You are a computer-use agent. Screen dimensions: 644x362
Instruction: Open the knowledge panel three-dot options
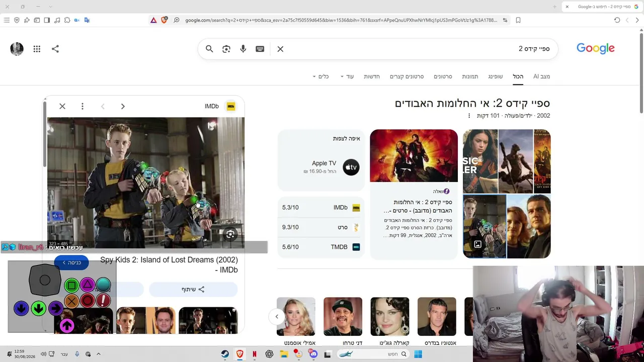coord(469,116)
